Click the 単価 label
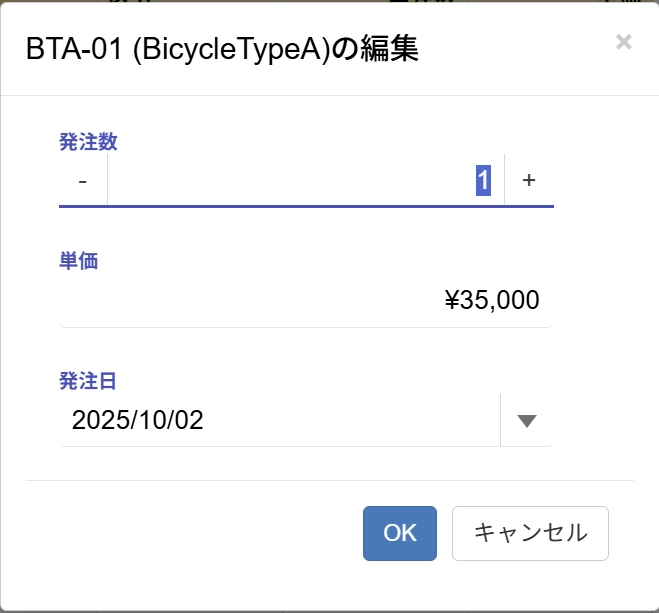 pos(78,261)
